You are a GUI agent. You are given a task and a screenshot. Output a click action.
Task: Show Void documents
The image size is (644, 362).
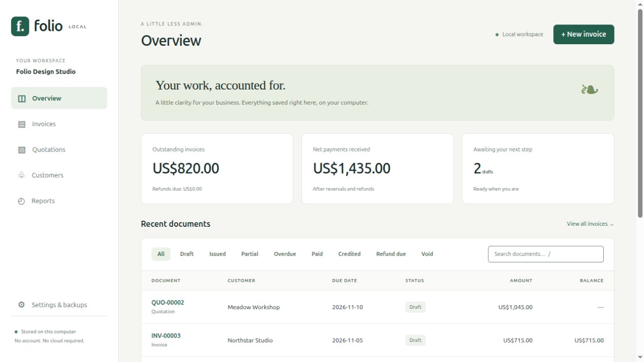point(427,254)
